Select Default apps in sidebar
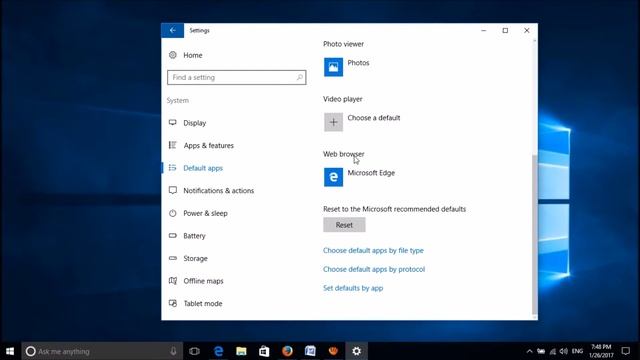This screenshot has width=640, height=360. click(203, 168)
